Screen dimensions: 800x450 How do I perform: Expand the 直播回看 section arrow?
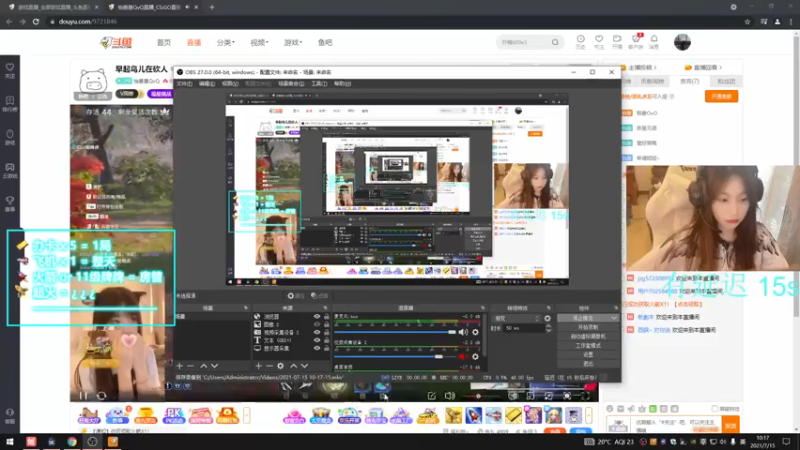tap(720, 67)
